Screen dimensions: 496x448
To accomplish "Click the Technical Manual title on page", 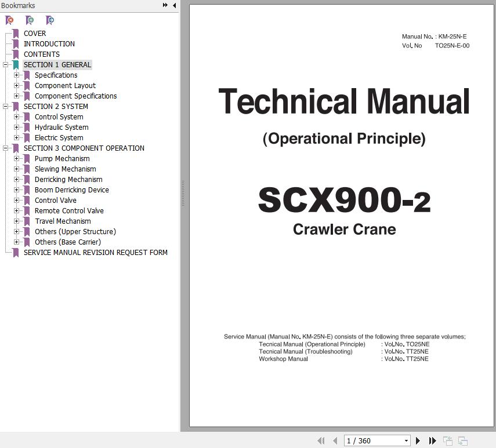I will [344, 101].
